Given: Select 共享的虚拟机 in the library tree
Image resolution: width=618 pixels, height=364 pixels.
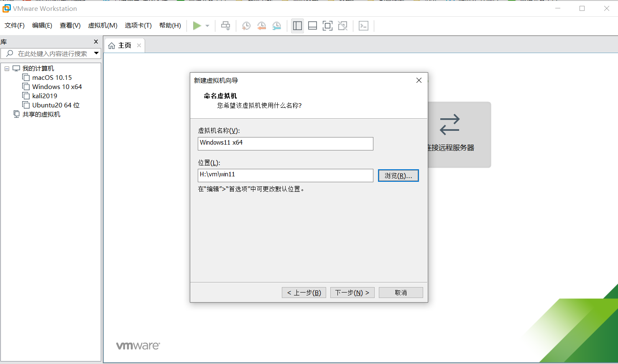Looking at the screenshot, I should click(41, 115).
